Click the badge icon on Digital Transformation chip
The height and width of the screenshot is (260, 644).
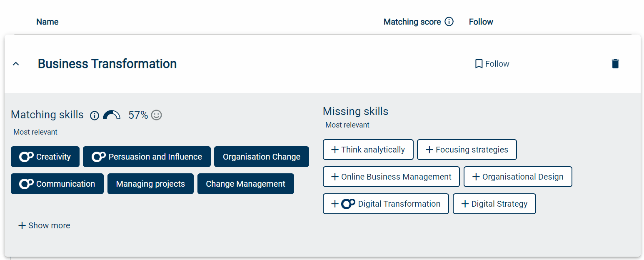tap(349, 204)
